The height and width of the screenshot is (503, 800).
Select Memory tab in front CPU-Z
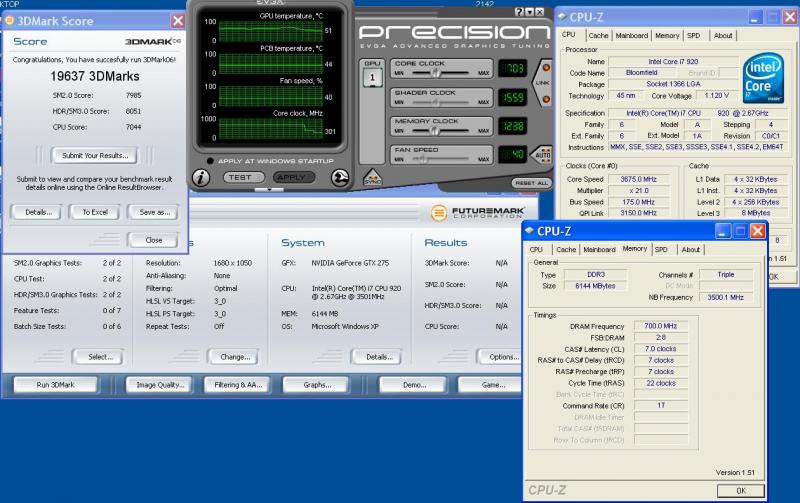point(635,248)
